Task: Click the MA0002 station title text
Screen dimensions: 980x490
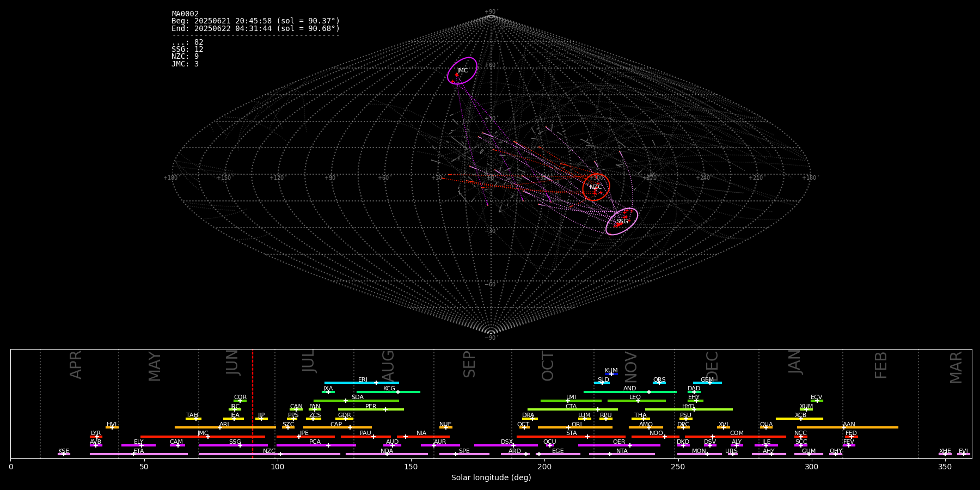Action: coord(185,14)
